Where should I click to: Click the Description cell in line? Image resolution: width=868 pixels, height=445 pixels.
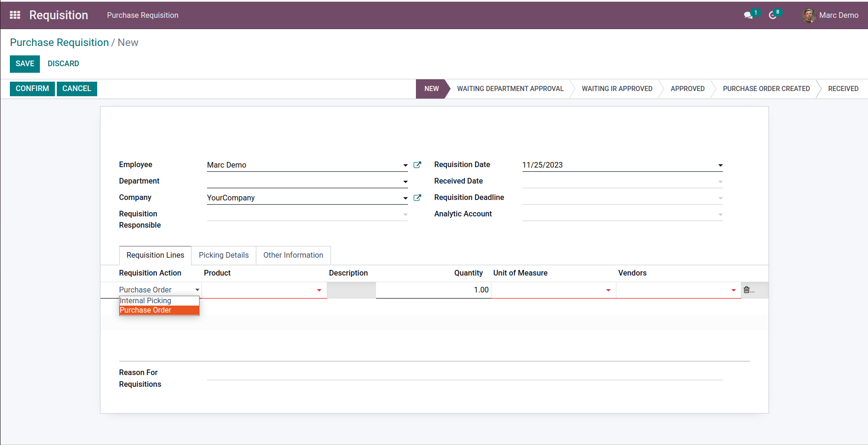click(x=351, y=290)
